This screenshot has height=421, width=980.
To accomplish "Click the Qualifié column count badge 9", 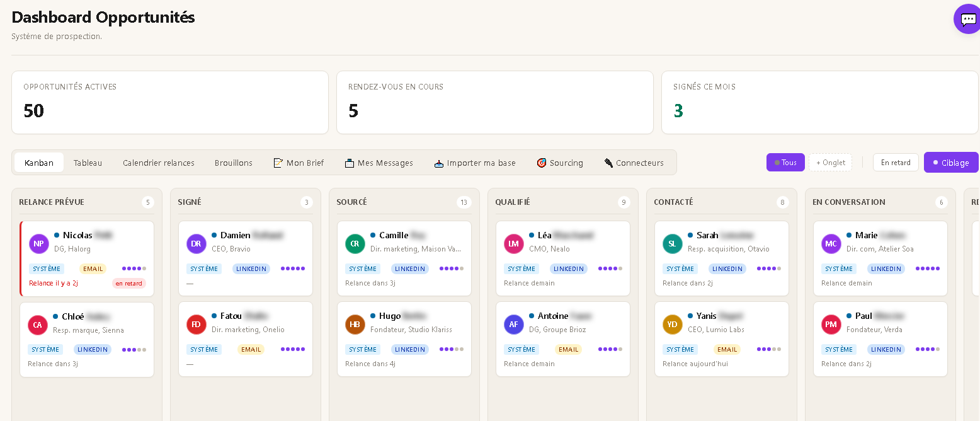I will click(x=624, y=202).
